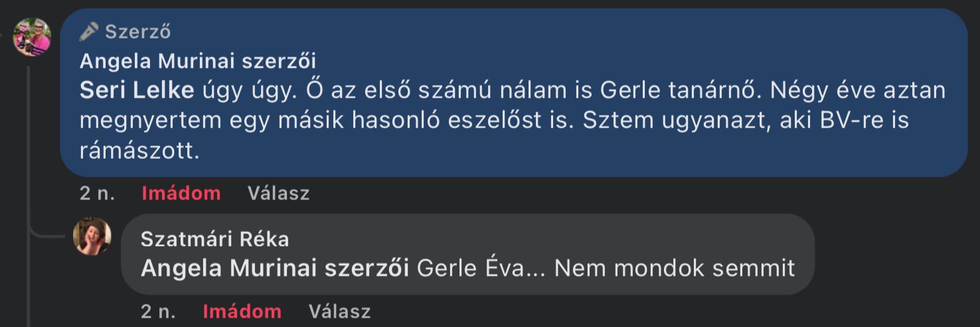Toggle Imádom reaction on Szatmári Réka's reply
Image resolution: width=980 pixels, height=327 pixels.
242,311
